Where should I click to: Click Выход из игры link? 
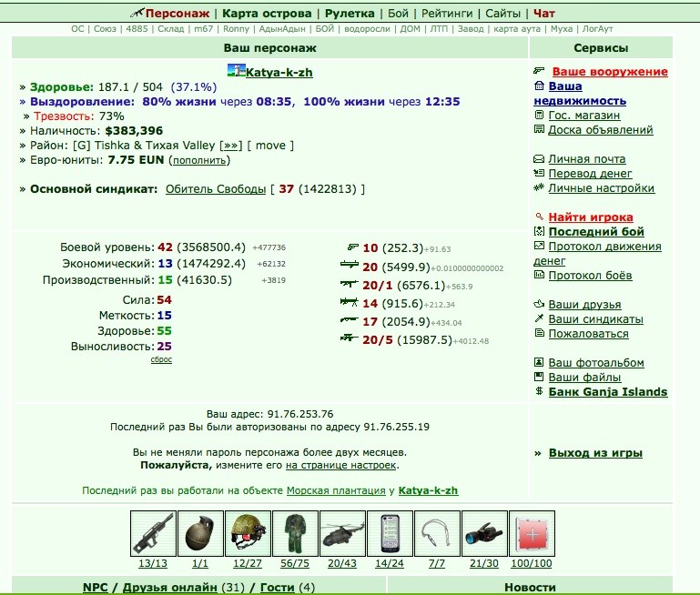(595, 453)
